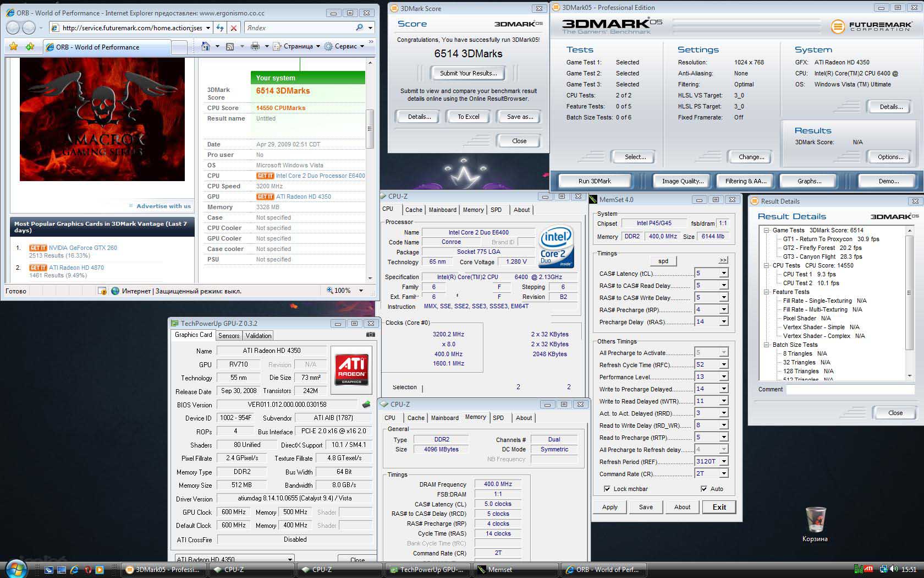Open RAS# to CAS# Read Delay dropdown
Viewport: 924px width, 578px height.
(x=724, y=285)
